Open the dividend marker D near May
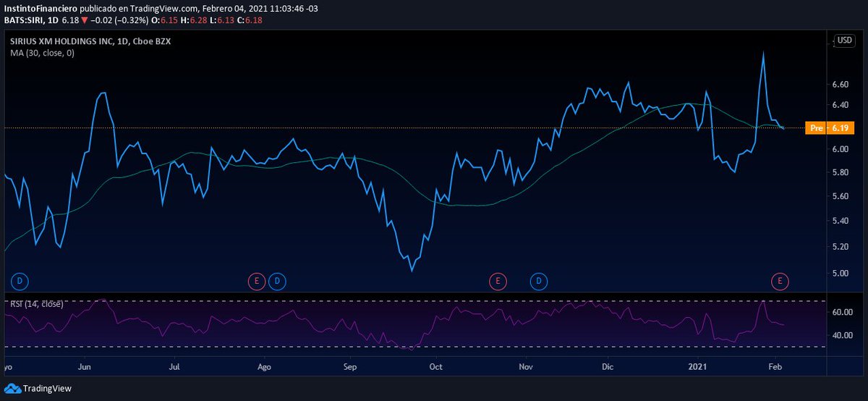This screenshot has height=401, width=868. coord(20,280)
